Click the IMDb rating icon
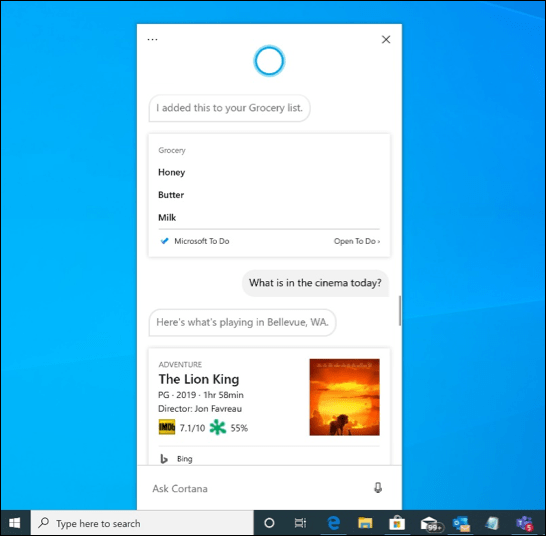 167,427
